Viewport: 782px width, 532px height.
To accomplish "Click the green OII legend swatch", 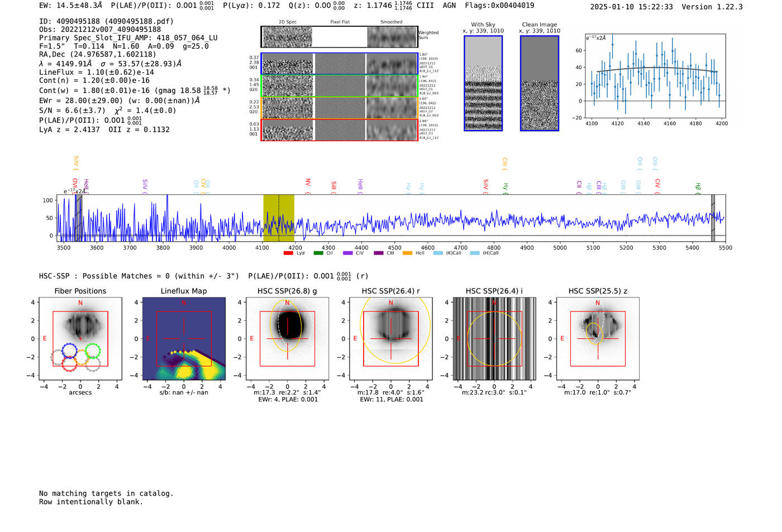I will coord(318,253).
